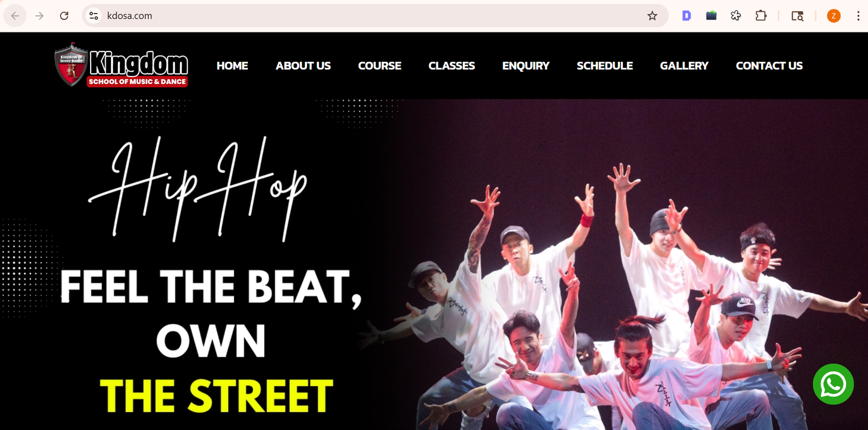Select CLASSES in the navigation bar
868x430 pixels.
pos(451,66)
